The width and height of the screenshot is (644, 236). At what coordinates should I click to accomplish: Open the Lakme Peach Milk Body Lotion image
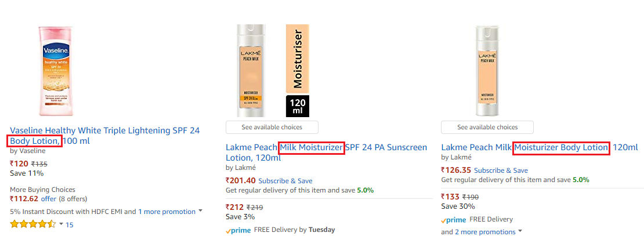click(487, 70)
